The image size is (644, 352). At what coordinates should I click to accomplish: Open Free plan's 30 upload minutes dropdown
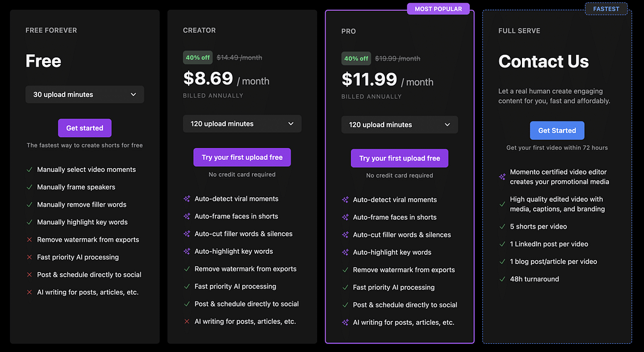click(x=85, y=94)
